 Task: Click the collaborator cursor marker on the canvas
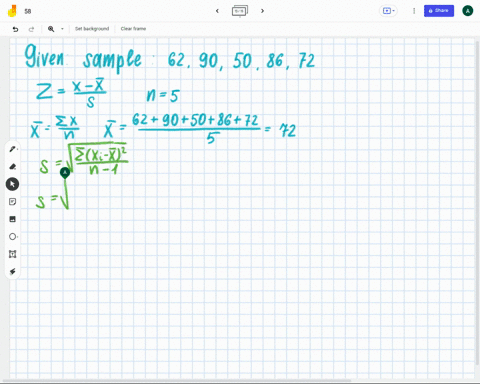[65, 173]
